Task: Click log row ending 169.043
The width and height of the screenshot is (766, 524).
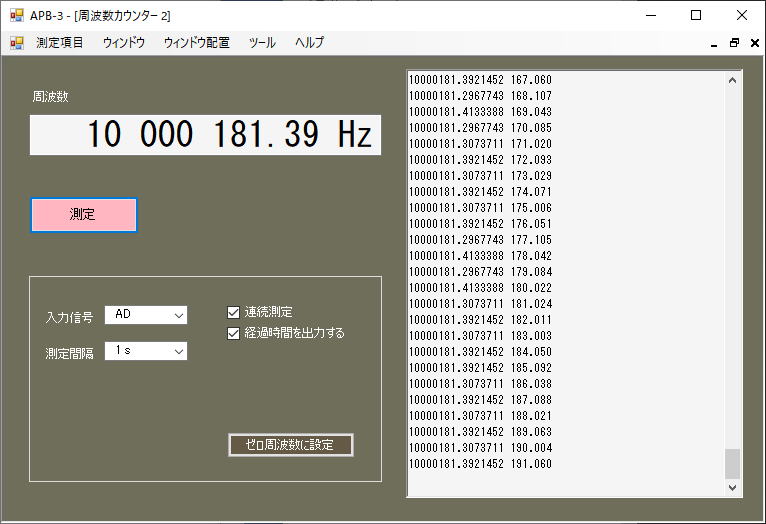Action: (480, 112)
